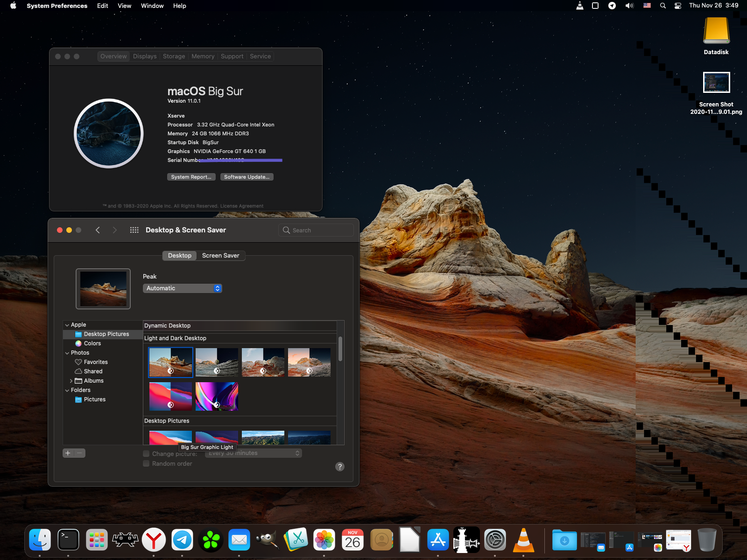Go back using the toolbar's left arrow
This screenshot has height=560, width=747.
click(x=98, y=230)
